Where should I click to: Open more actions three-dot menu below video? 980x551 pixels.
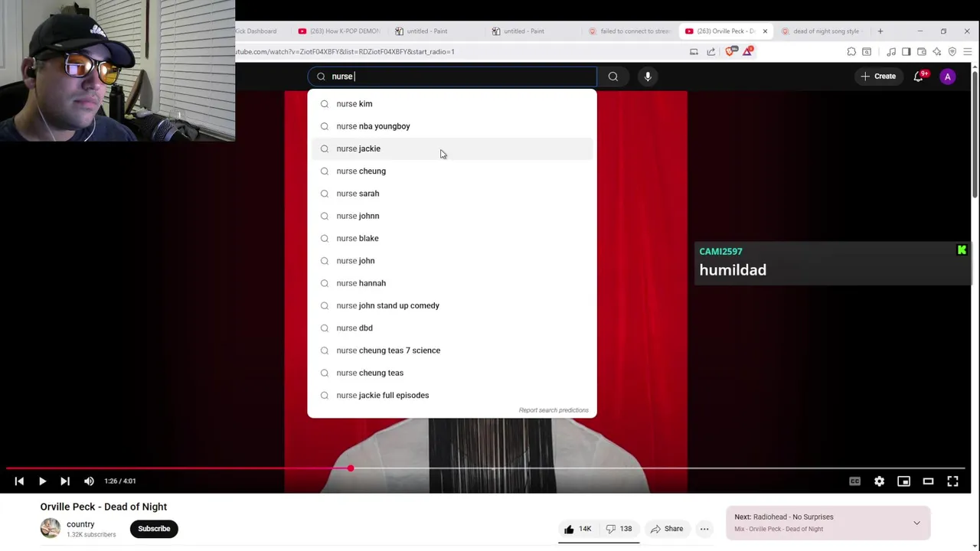click(704, 529)
